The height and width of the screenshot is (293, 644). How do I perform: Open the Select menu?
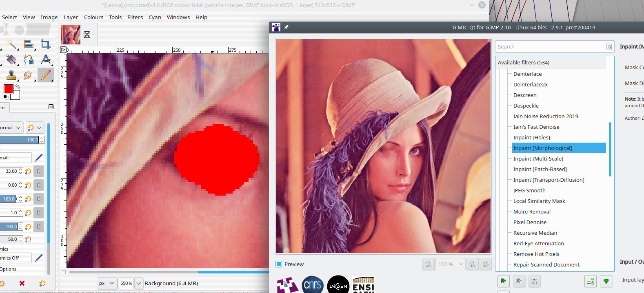pyautogui.click(x=9, y=17)
